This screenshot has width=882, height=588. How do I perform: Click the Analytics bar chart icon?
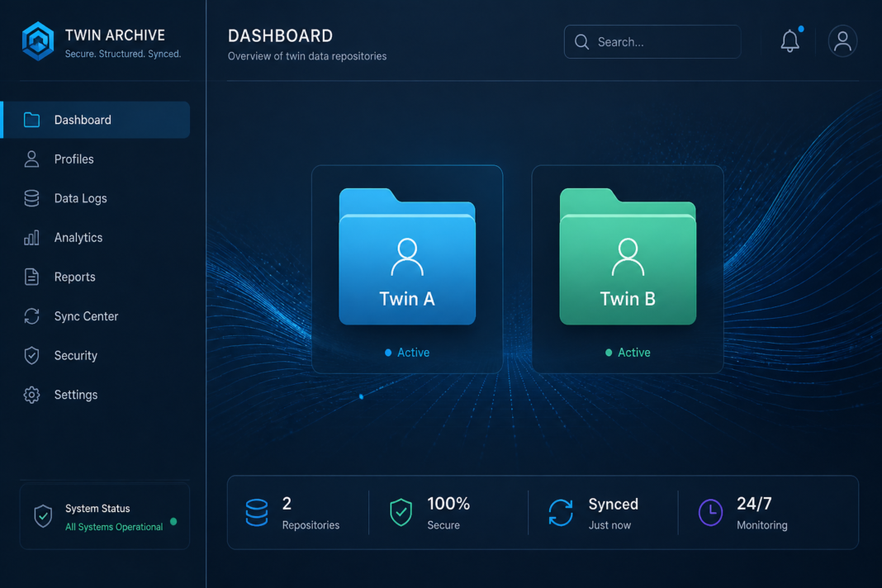31,238
